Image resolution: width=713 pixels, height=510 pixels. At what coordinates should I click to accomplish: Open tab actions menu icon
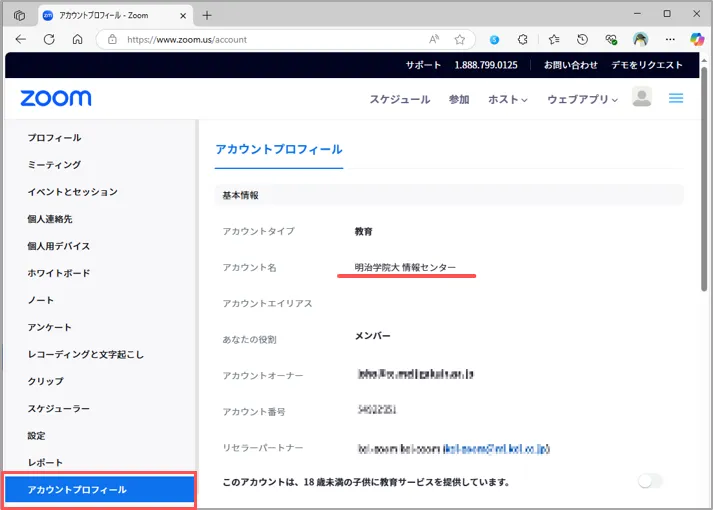point(19,15)
